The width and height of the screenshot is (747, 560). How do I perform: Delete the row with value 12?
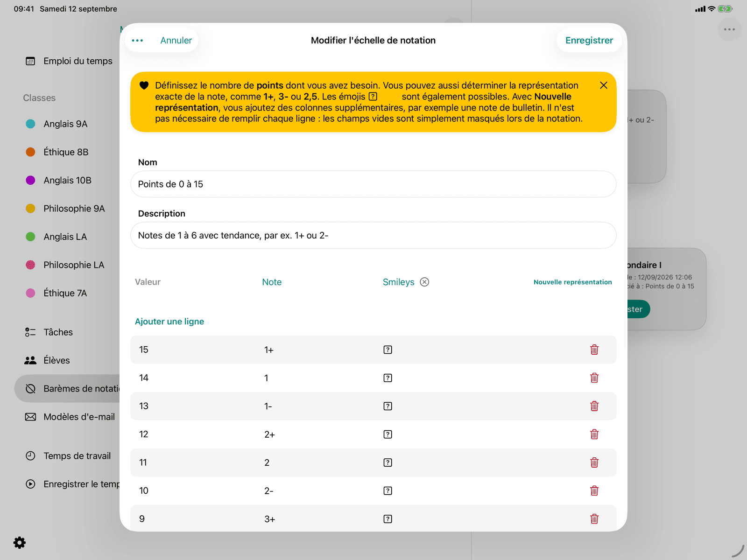(x=594, y=434)
